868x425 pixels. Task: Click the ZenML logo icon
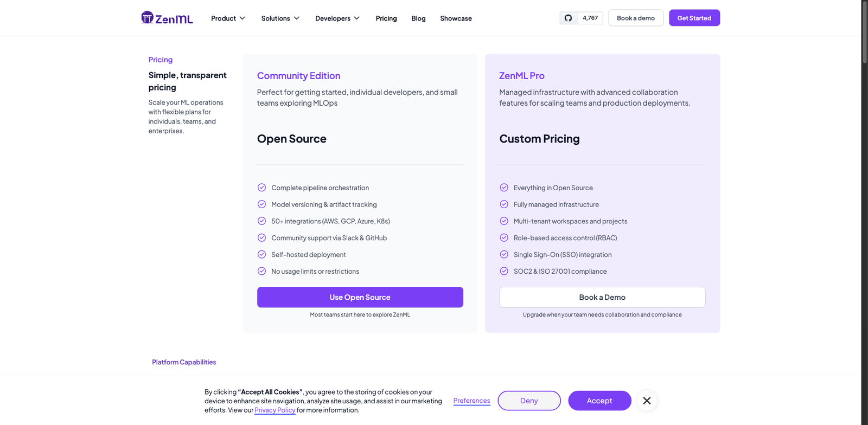(148, 17)
